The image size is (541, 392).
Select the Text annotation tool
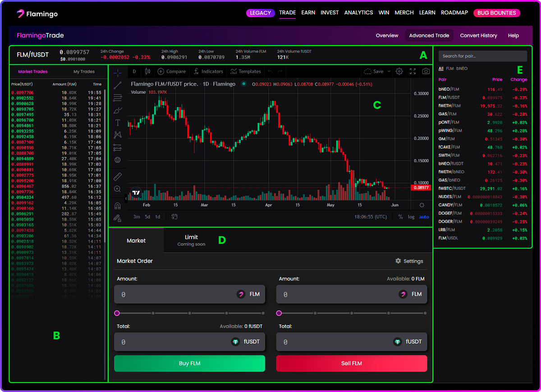117,122
